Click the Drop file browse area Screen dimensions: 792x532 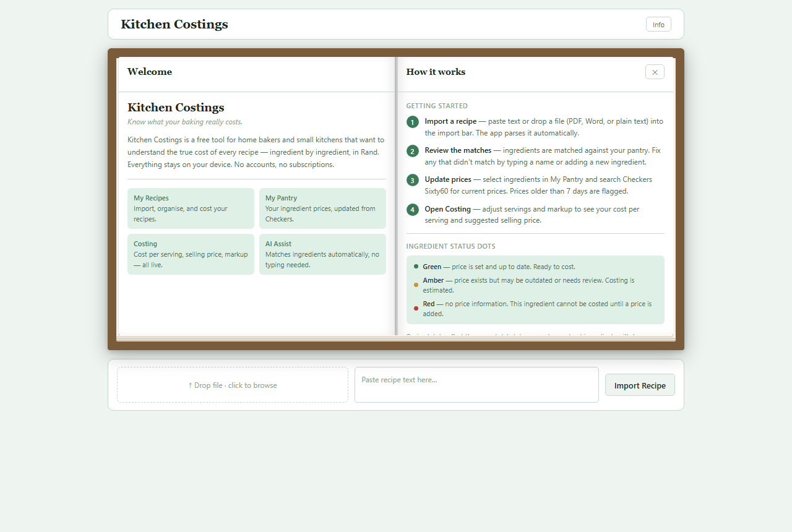pyautogui.click(x=233, y=385)
